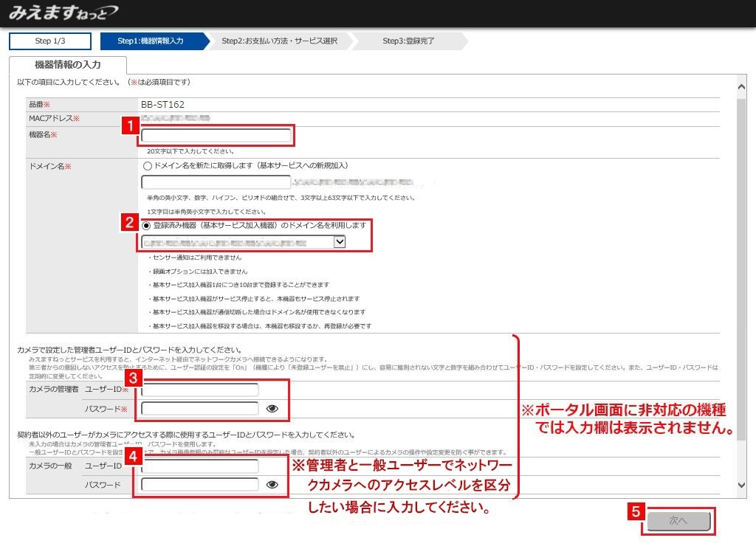756x549 pixels.
Task: Open the registered device domain dropdown
Action: point(339,241)
